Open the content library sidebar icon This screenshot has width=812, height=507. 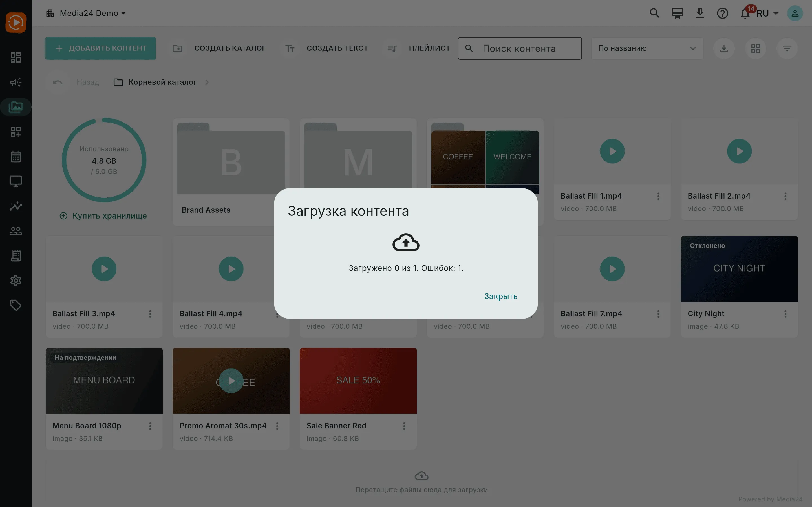tap(16, 107)
